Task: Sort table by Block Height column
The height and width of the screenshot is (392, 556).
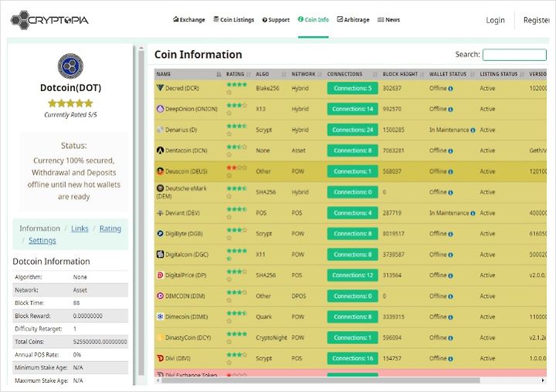Action: tap(404, 74)
